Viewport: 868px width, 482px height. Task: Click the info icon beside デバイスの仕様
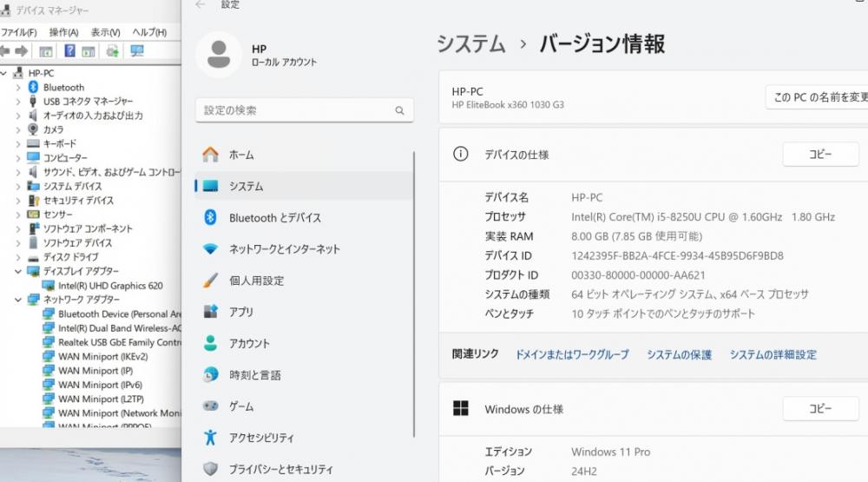[461, 154]
